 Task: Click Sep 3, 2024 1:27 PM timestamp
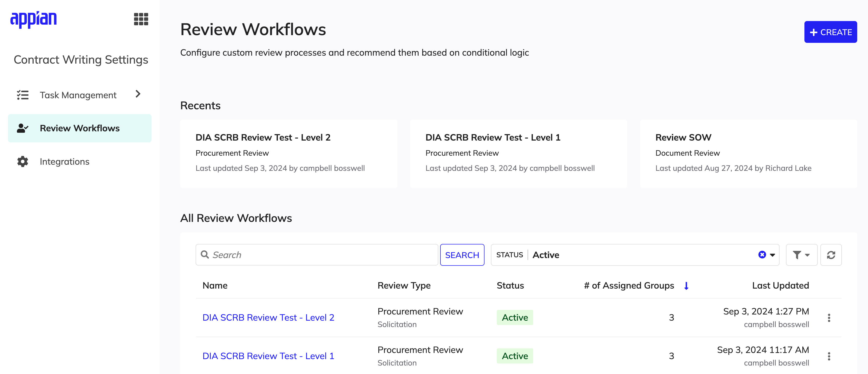[766, 311]
